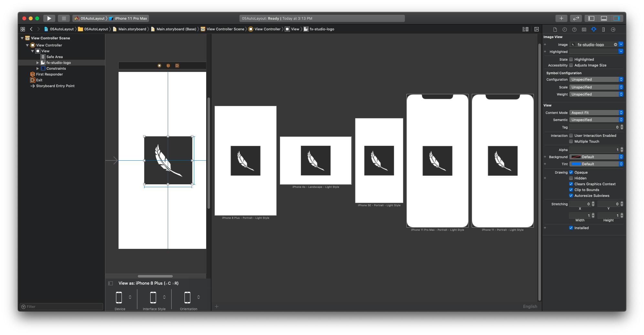Click the outline Filter field
The width and height of the screenshot is (644, 335).
point(61,307)
